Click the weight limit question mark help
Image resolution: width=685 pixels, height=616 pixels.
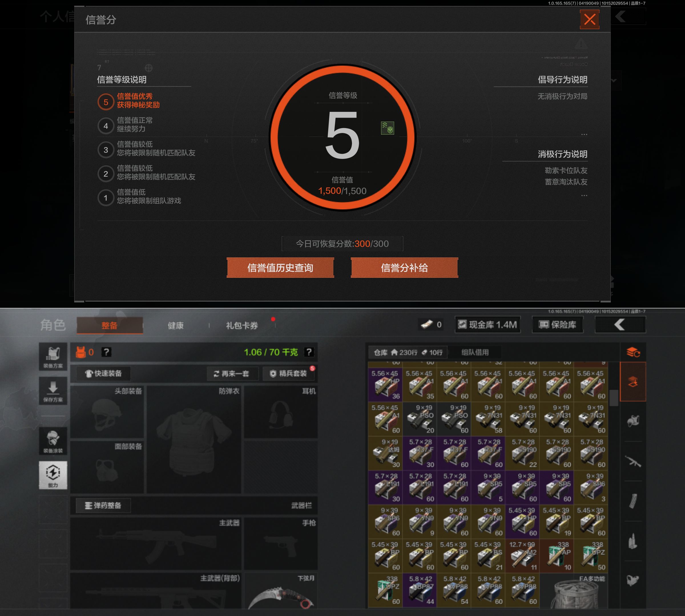pyautogui.click(x=309, y=352)
